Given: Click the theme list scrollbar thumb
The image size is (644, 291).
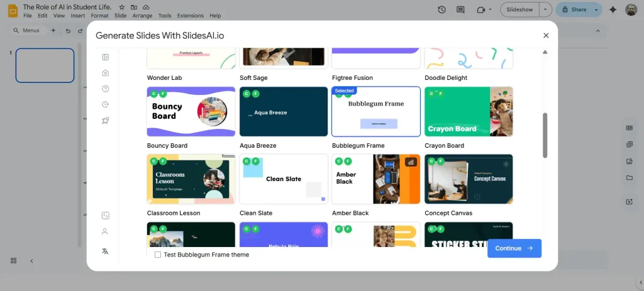Looking at the screenshot, I should [545, 136].
